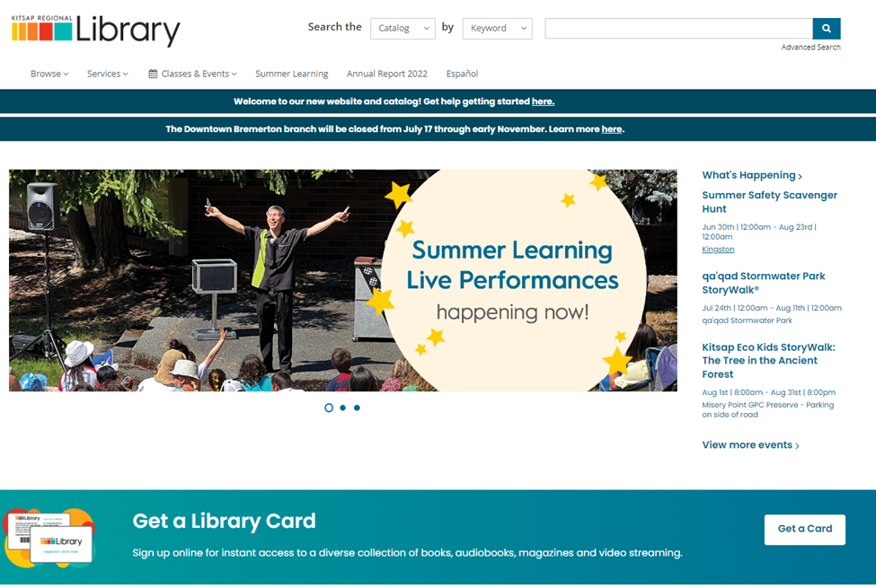Open the Summer Learning menu item
This screenshot has width=876, height=588.
click(x=291, y=74)
